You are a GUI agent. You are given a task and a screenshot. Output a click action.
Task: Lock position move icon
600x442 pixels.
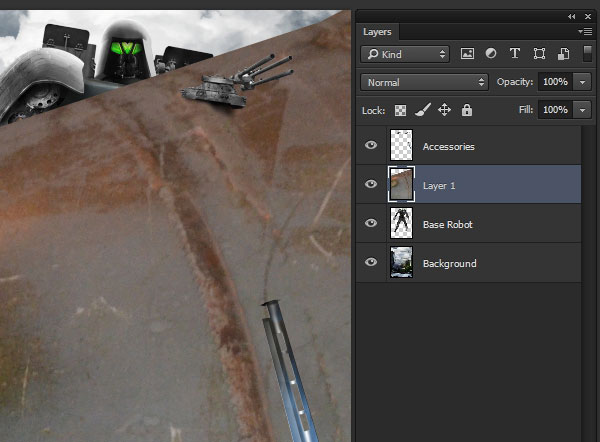(444, 110)
